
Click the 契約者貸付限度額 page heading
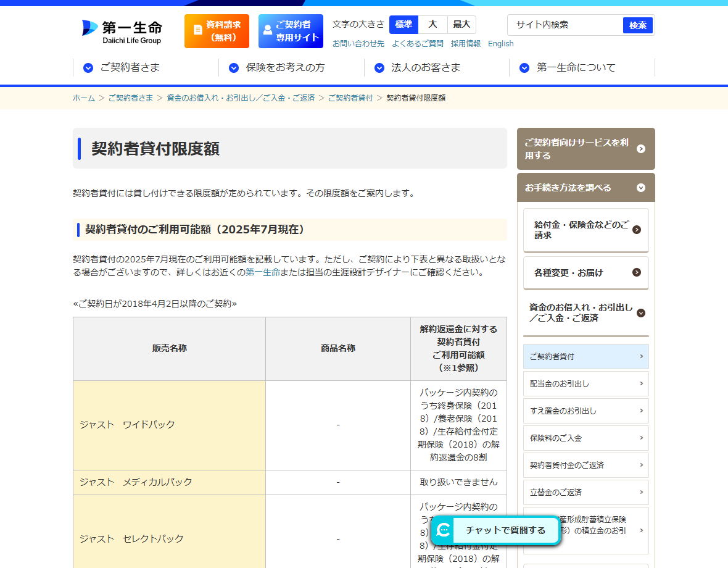point(155,149)
